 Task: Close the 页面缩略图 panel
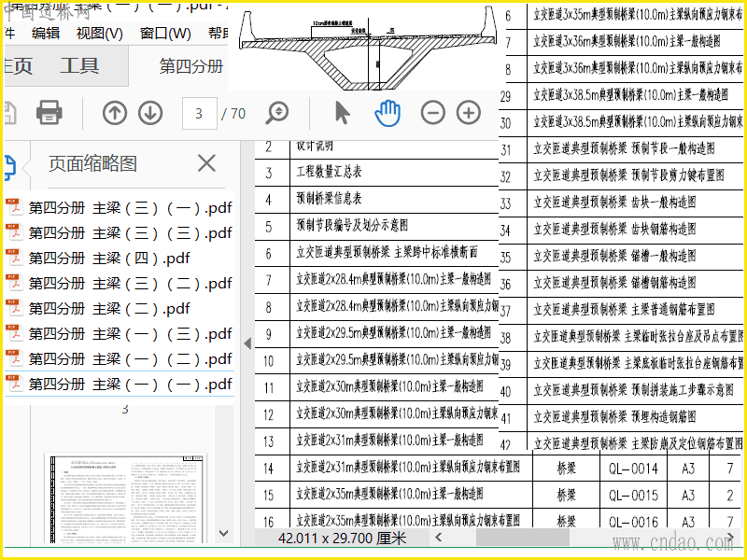206,163
